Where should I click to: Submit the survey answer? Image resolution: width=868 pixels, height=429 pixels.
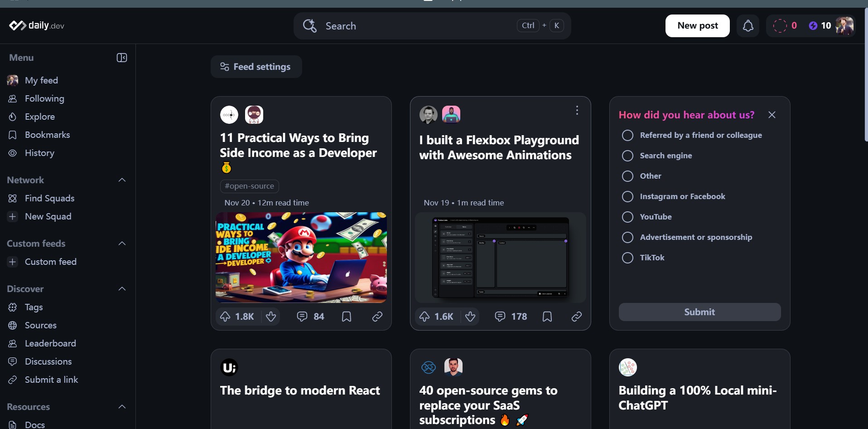pos(699,312)
